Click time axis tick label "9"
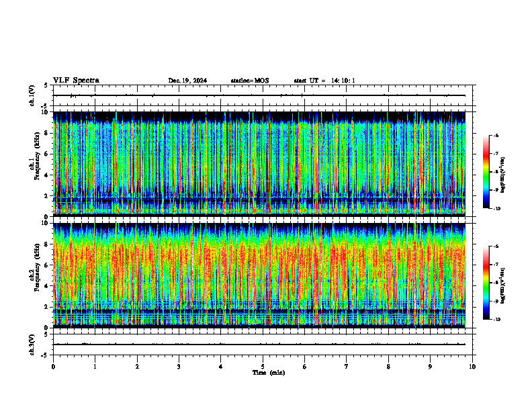The image size is (532, 411). pos(430,367)
